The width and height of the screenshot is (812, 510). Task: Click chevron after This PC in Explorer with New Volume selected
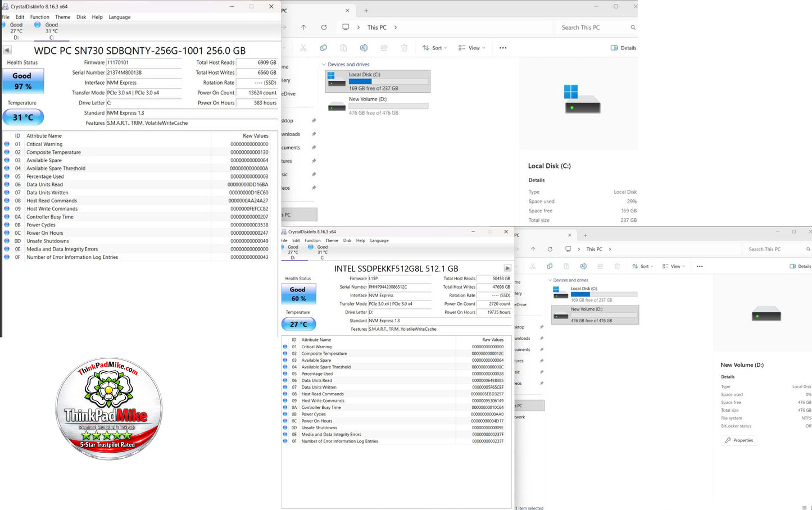(610, 249)
